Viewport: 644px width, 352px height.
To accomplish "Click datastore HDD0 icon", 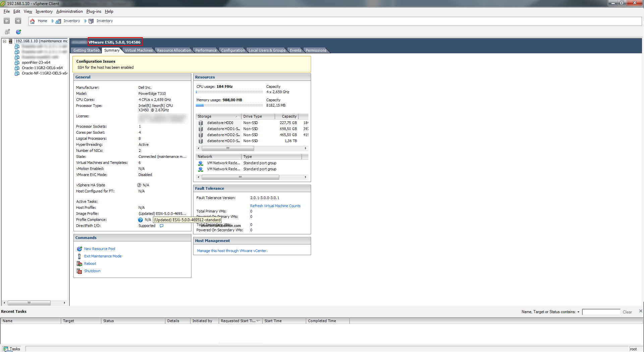I will click(x=201, y=123).
